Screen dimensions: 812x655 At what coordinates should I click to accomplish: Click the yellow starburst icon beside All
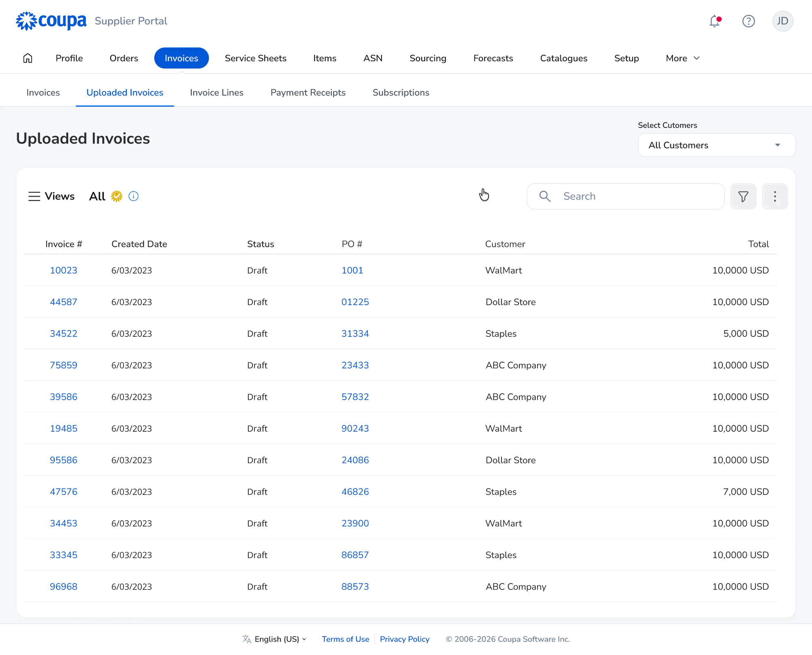(117, 196)
